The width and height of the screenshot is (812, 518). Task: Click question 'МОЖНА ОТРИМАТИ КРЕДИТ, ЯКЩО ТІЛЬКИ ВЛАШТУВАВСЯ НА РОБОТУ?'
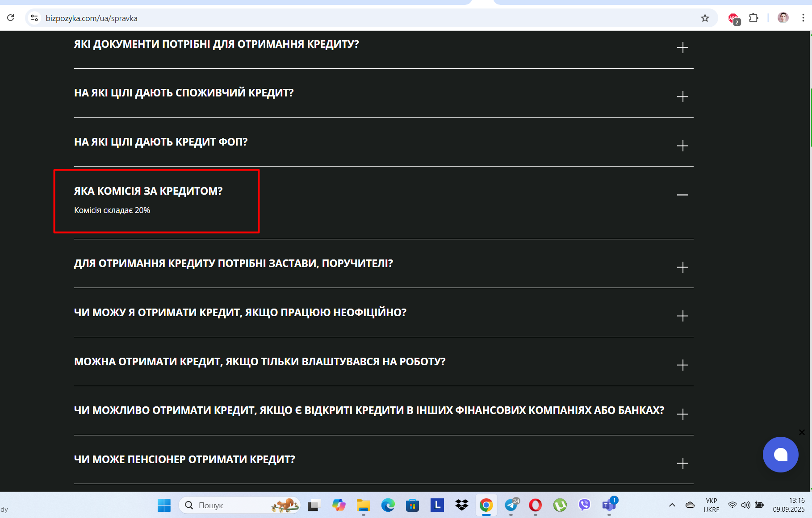pyautogui.click(x=260, y=362)
